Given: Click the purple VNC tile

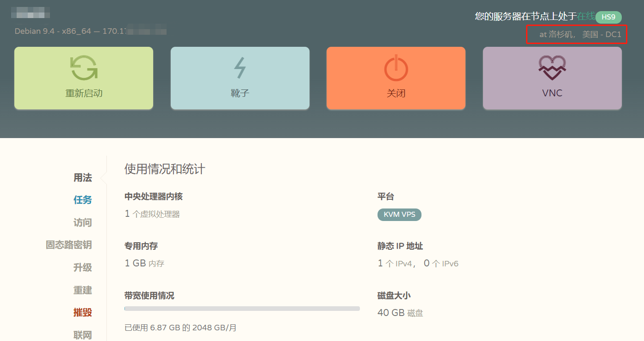Looking at the screenshot, I should coord(552,78).
